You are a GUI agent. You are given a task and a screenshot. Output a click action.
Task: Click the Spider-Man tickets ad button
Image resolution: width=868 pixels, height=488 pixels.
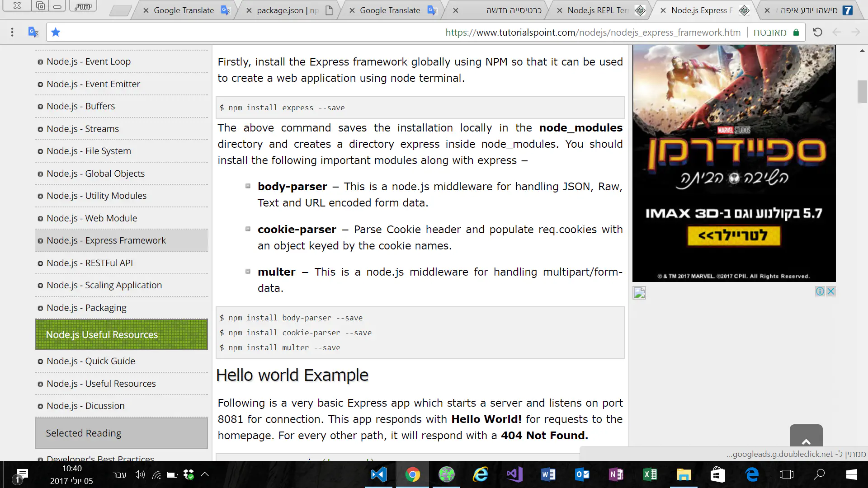(733, 235)
